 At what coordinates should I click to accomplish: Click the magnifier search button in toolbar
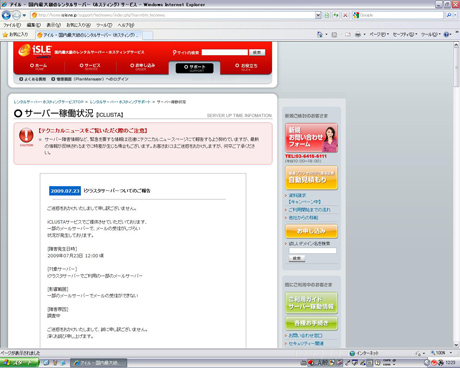pyautogui.click(x=449, y=15)
